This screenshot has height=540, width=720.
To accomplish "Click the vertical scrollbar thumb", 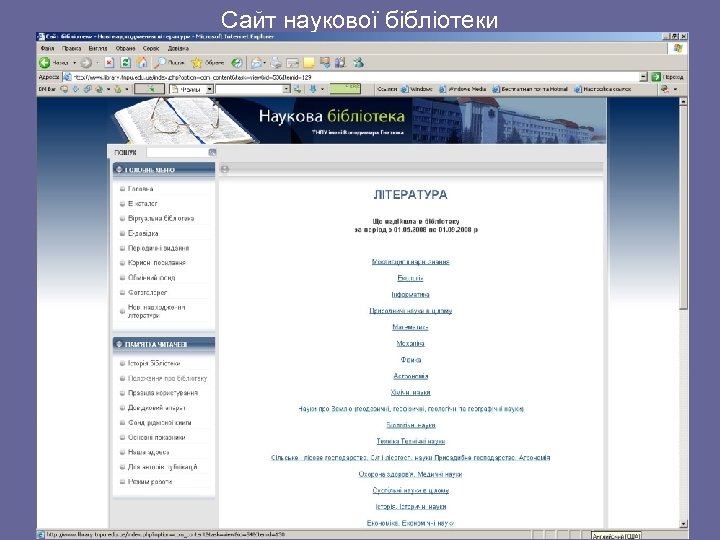I will click(683, 208).
